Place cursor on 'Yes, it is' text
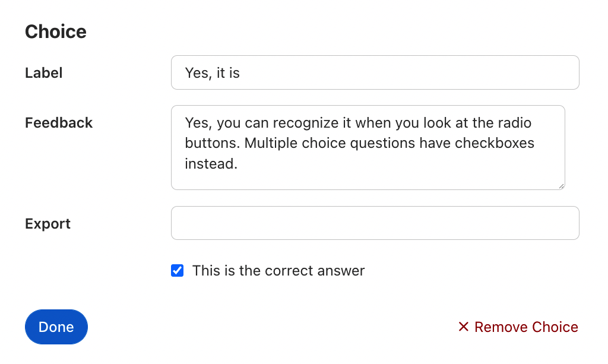The width and height of the screenshot is (608, 364). tap(213, 73)
